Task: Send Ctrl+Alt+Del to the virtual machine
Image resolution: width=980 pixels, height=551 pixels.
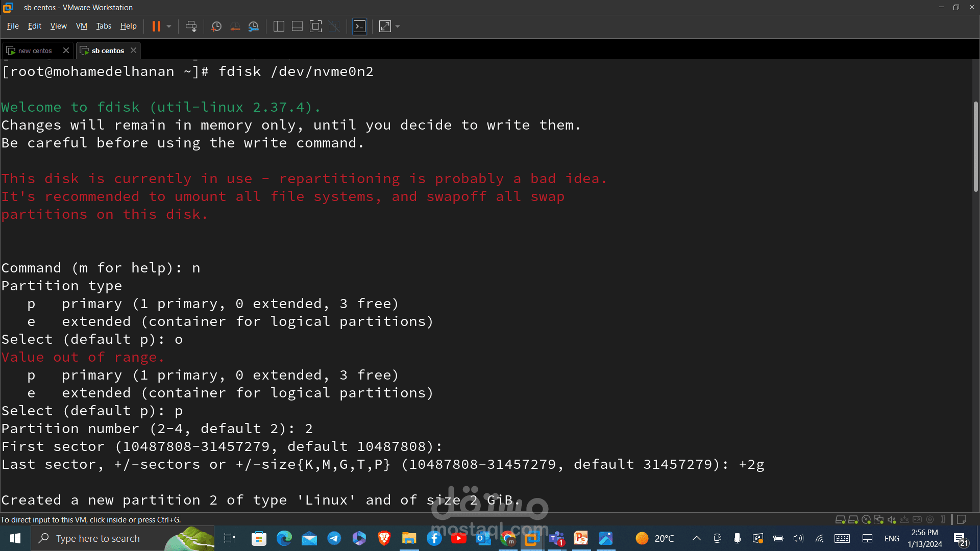Action: pos(191,27)
